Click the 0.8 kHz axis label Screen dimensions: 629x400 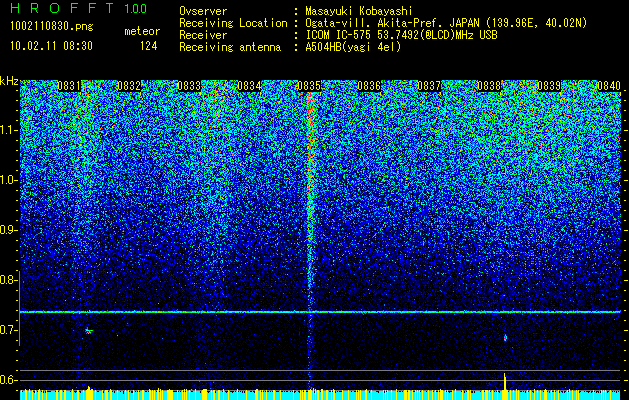coord(8,280)
